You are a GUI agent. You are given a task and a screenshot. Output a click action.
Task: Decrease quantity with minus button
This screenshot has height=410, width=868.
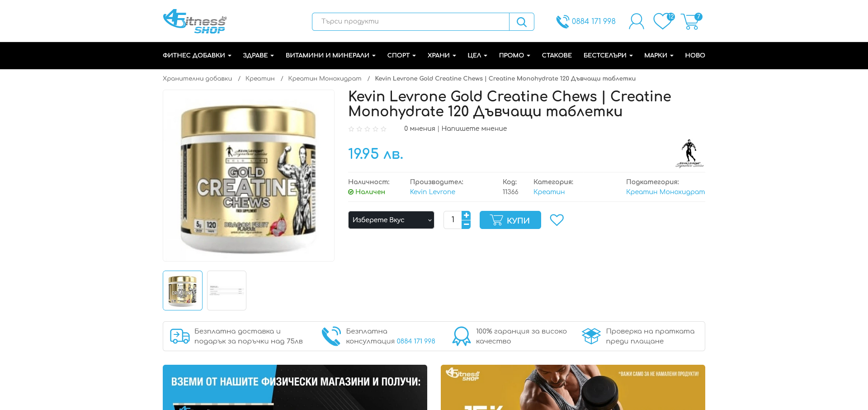[466, 224]
